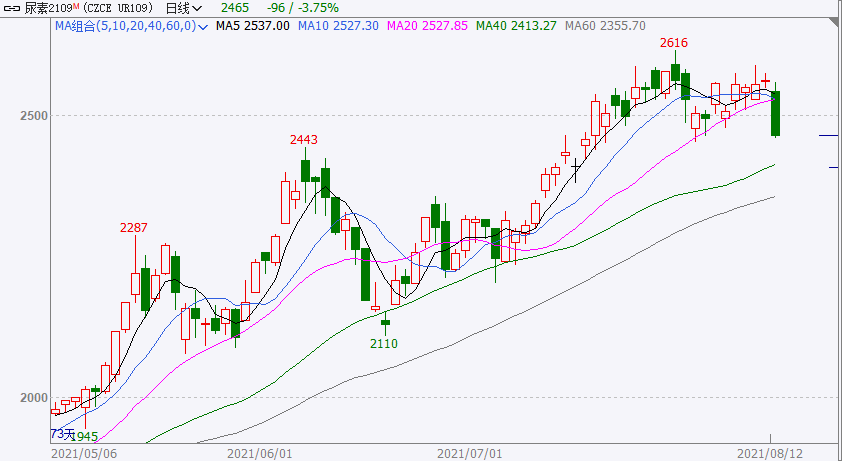This screenshot has height=461, width=842.
Task: Click the red M superscript after 尿素2109
Action: click(x=74, y=6)
